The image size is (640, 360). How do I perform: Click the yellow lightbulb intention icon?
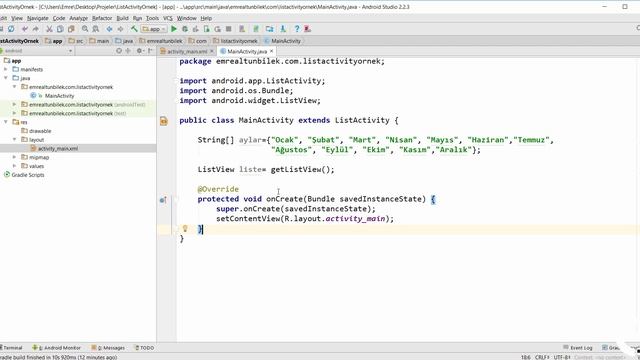[185, 229]
